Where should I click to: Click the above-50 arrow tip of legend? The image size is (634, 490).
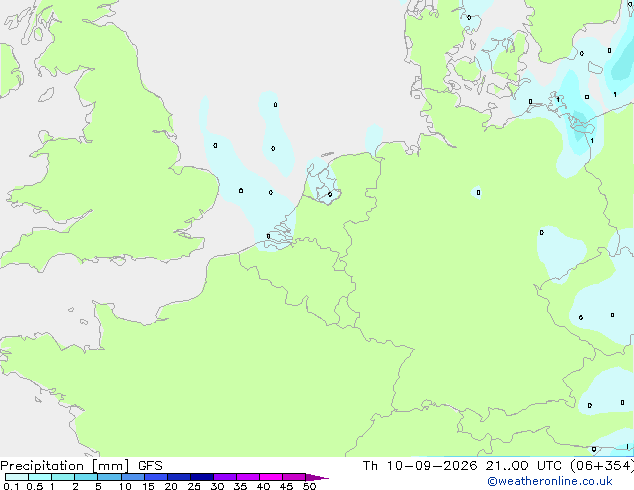tap(317, 477)
